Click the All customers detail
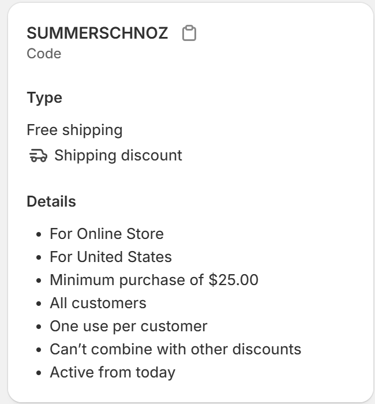Image resolution: width=375 pixels, height=404 pixels. (98, 303)
